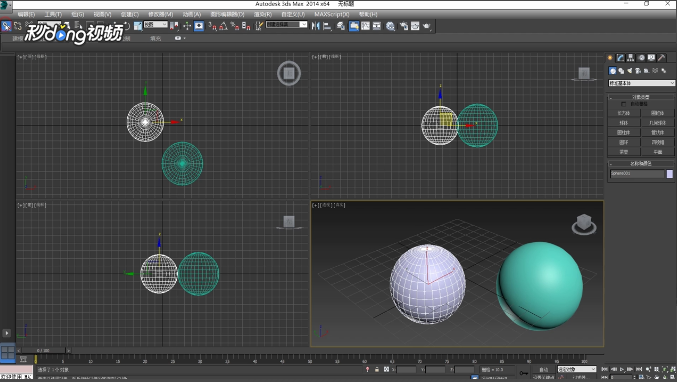Switch to Modify command panel
The image size is (677, 382).
620,57
